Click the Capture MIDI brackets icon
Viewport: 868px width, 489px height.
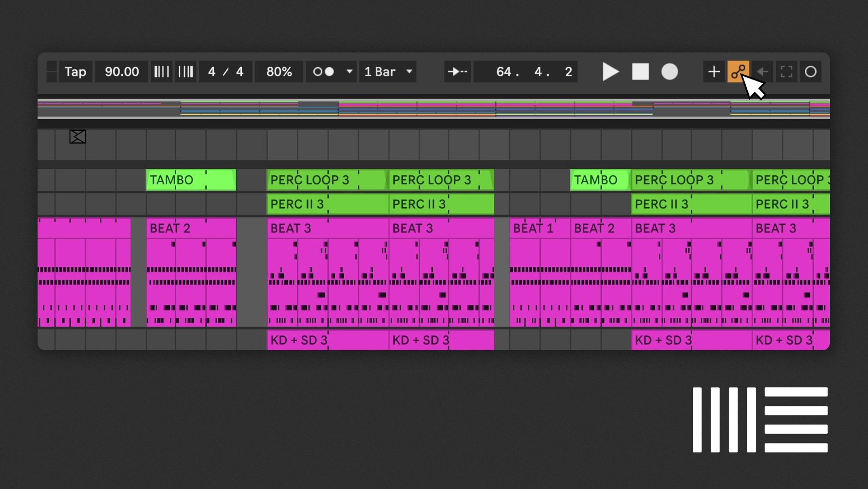pos(786,72)
